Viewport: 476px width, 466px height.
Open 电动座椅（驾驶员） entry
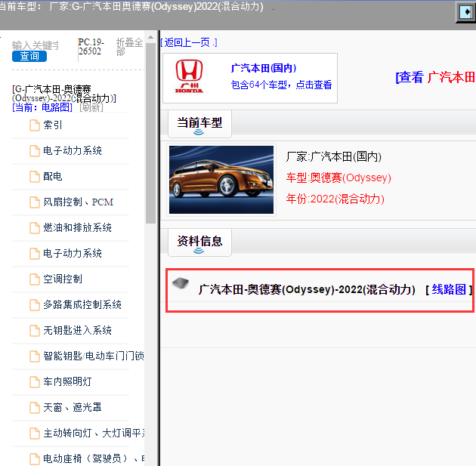pos(94,458)
